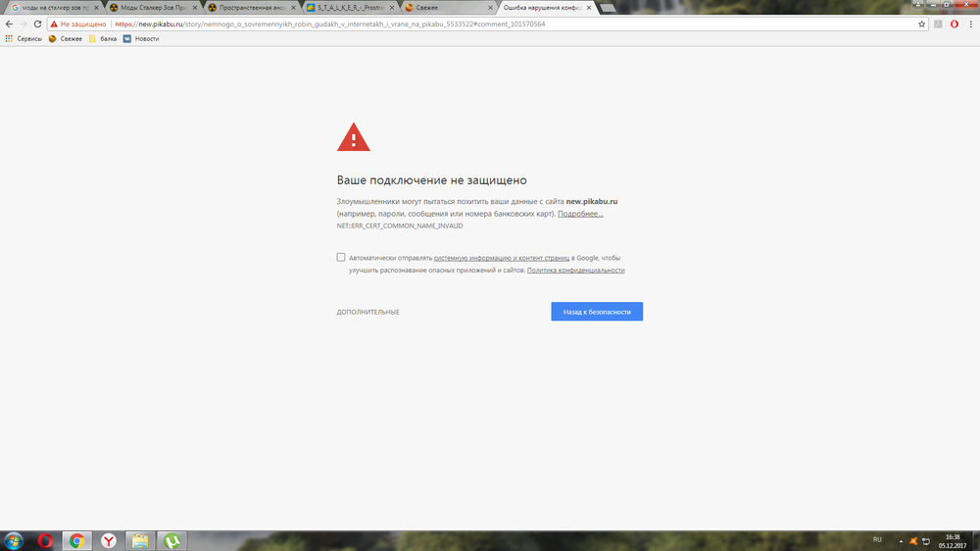Expand the ДОПОЛНИТЕЛЬНЫЕ advanced section

tap(367, 312)
